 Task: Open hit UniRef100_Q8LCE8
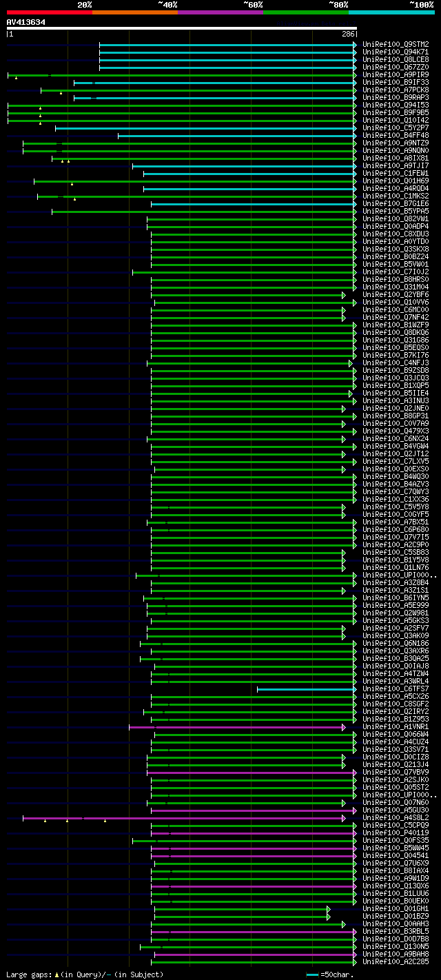click(396, 60)
